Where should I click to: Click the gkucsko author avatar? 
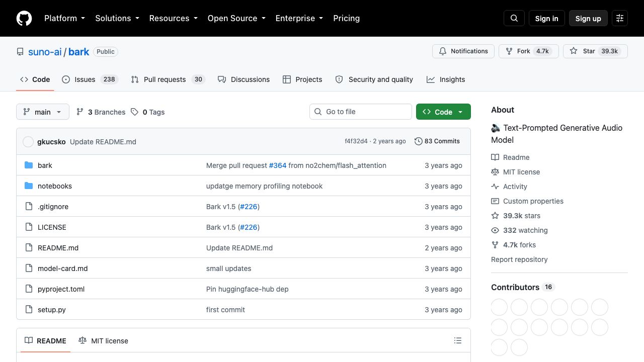[x=28, y=142]
